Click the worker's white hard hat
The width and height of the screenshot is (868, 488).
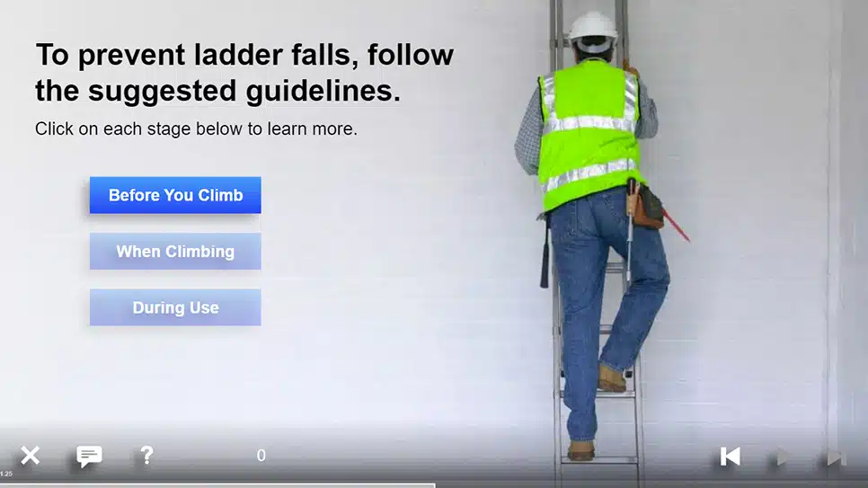[593, 28]
